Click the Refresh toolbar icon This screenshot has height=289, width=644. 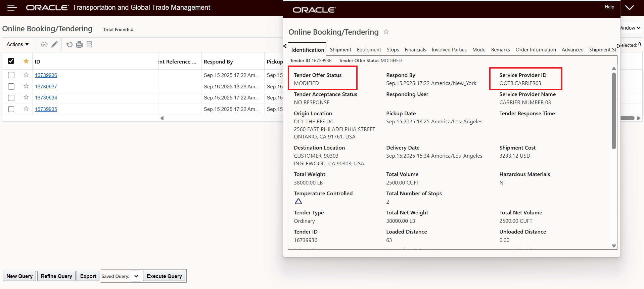coord(69,44)
